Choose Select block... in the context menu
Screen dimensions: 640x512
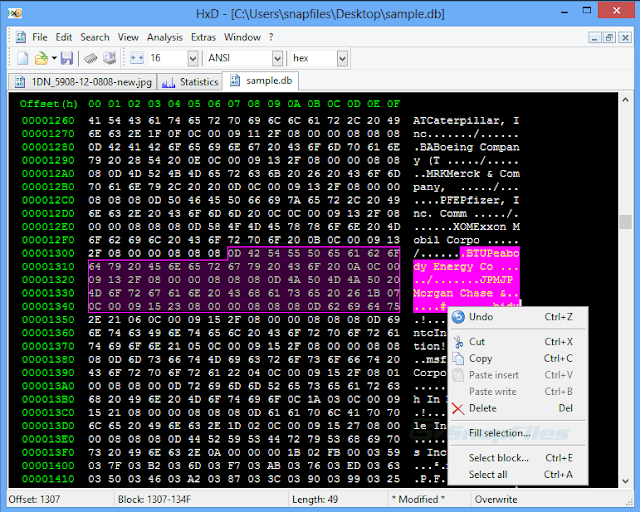[518, 458]
